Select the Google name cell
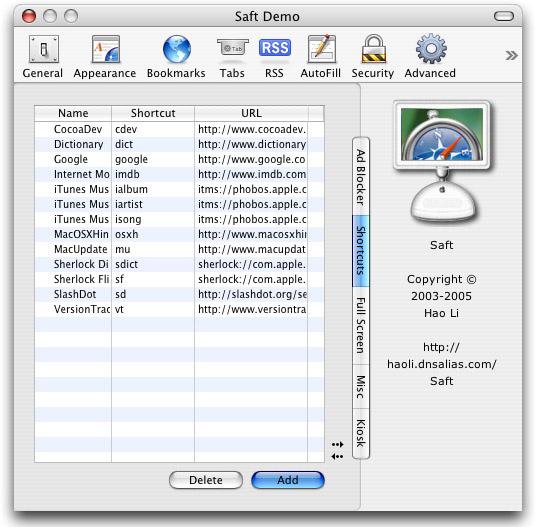 71,159
